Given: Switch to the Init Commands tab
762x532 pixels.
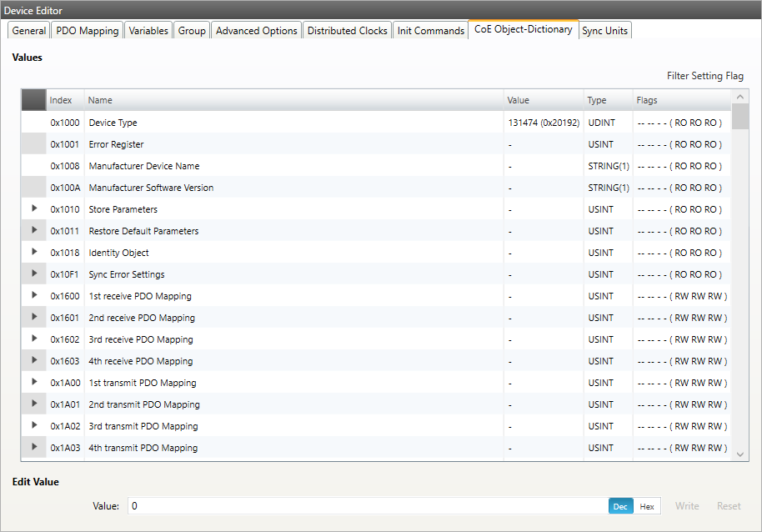Looking at the screenshot, I should coord(430,31).
